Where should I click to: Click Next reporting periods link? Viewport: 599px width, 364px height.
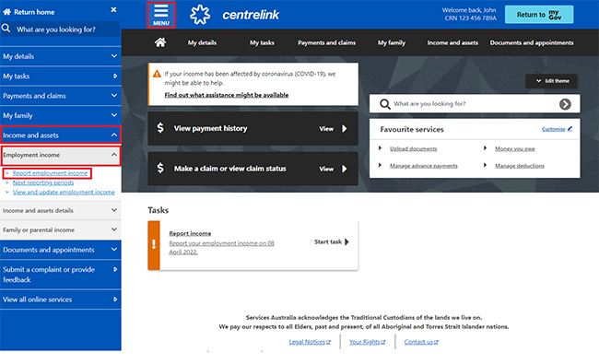[43, 182]
